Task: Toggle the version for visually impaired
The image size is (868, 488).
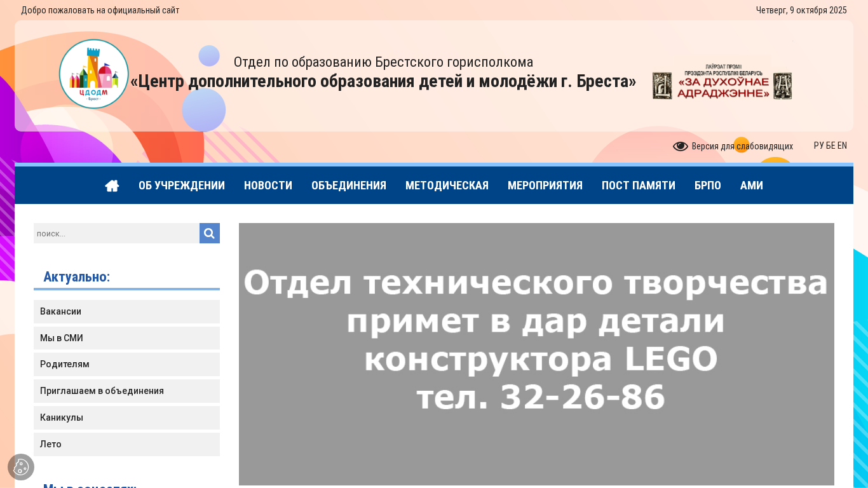Action: tap(733, 146)
